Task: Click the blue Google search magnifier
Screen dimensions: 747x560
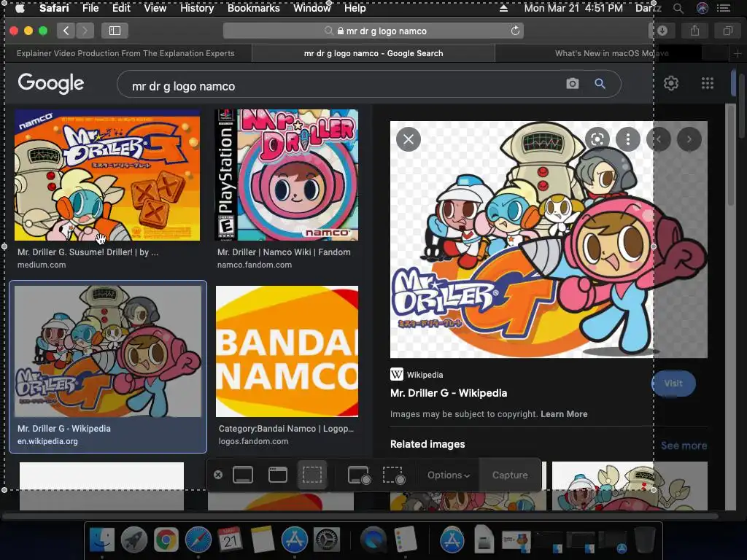Action: 600,84
